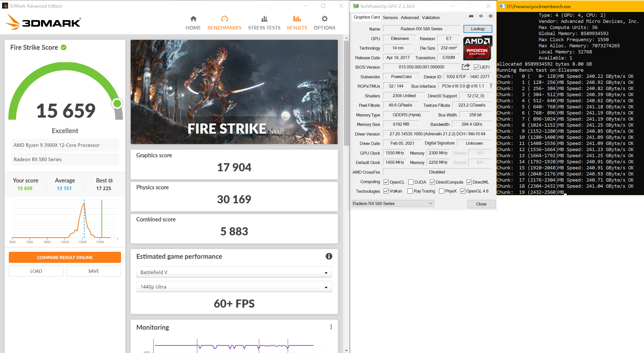
Task: Click the Estimated game performance info icon
Action: [x=329, y=256]
